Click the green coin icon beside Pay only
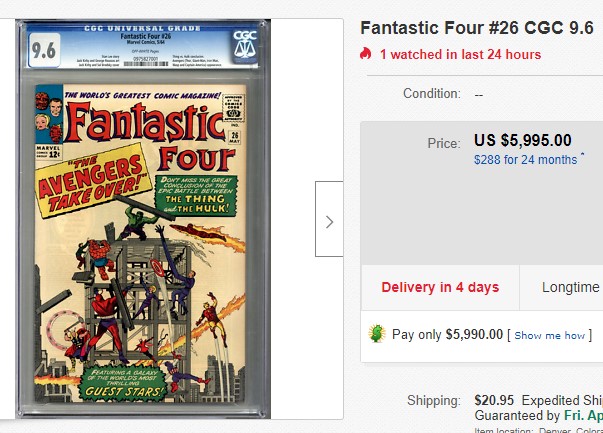 (377, 334)
